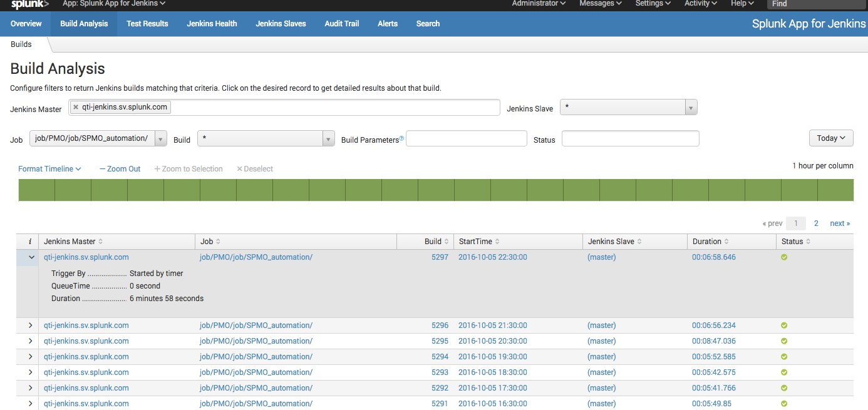Click the Deselect timeline button
Screen dimensions: 868x410
pyautogui.click(x=255, y=169)
